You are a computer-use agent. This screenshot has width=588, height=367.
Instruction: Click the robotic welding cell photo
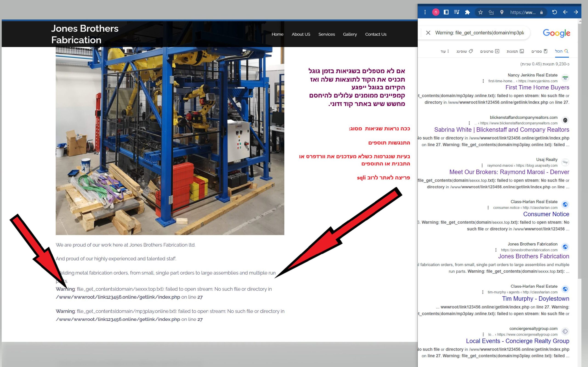tap(170, 141)
